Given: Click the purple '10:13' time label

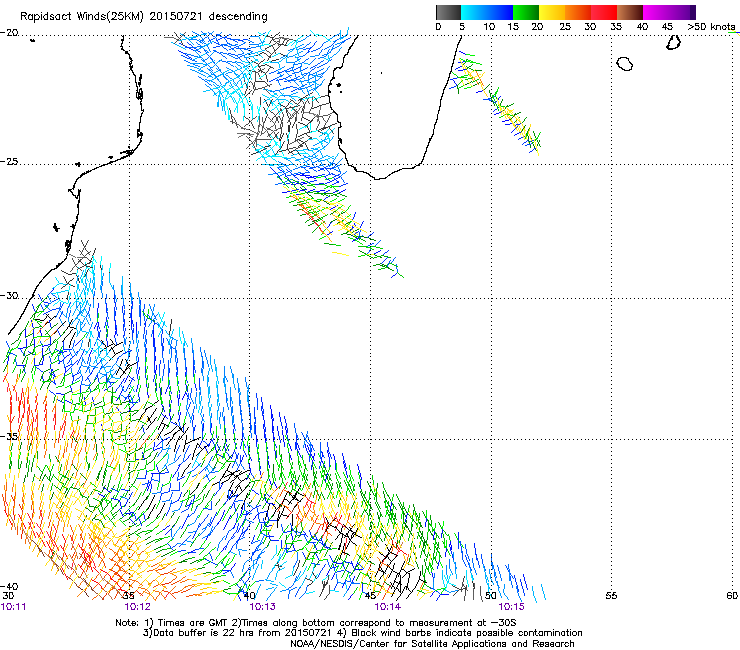Looking at the screenshot, I should (262, 607).
